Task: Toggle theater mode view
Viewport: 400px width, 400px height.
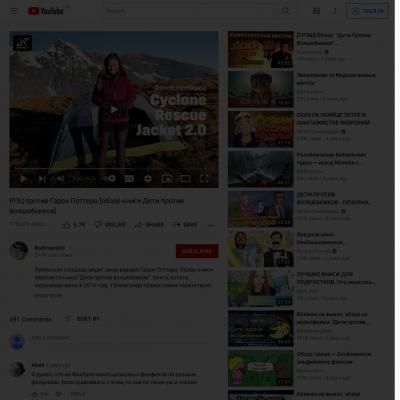Action: (186, 179)
